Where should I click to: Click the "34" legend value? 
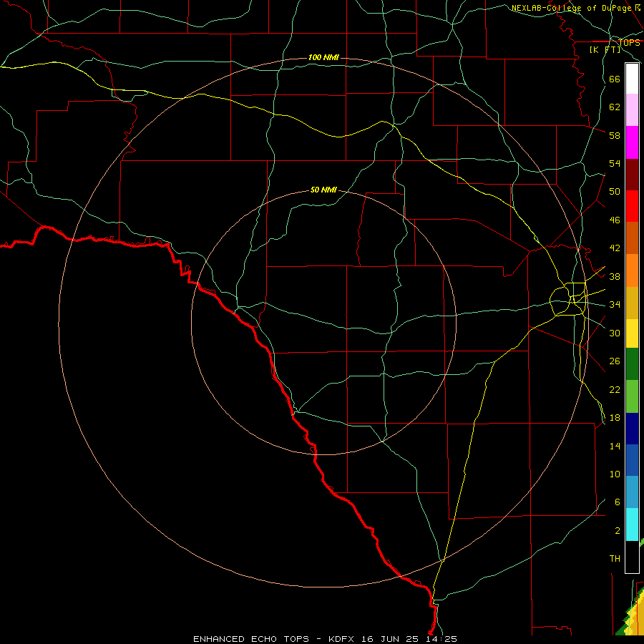point(615,305)
